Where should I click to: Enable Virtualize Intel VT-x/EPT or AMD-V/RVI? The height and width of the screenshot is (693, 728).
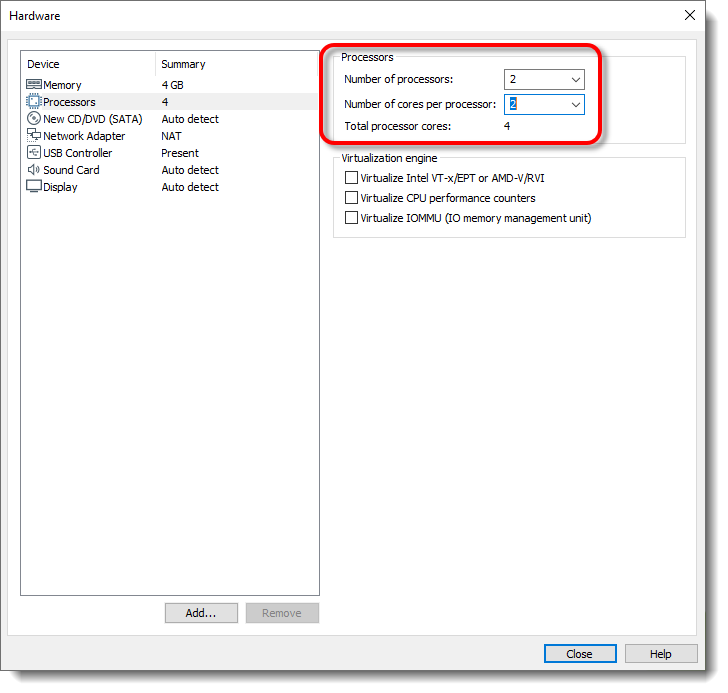(351, 178)
